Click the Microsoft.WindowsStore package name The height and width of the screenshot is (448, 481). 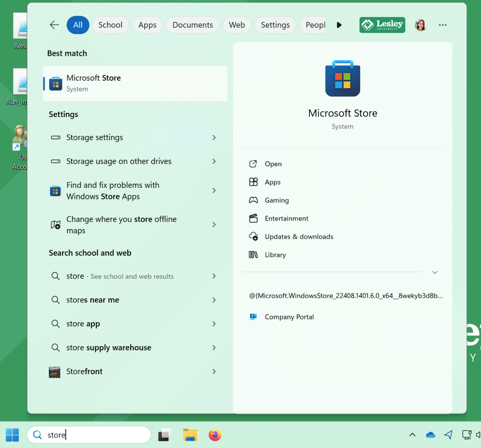pyautogui.click(x=346, y=296)
